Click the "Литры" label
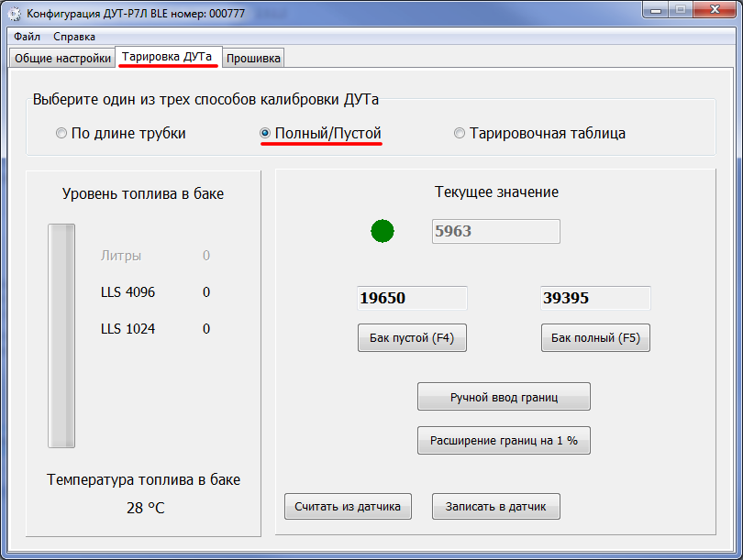Screen dimensions: 743x560 121,256
